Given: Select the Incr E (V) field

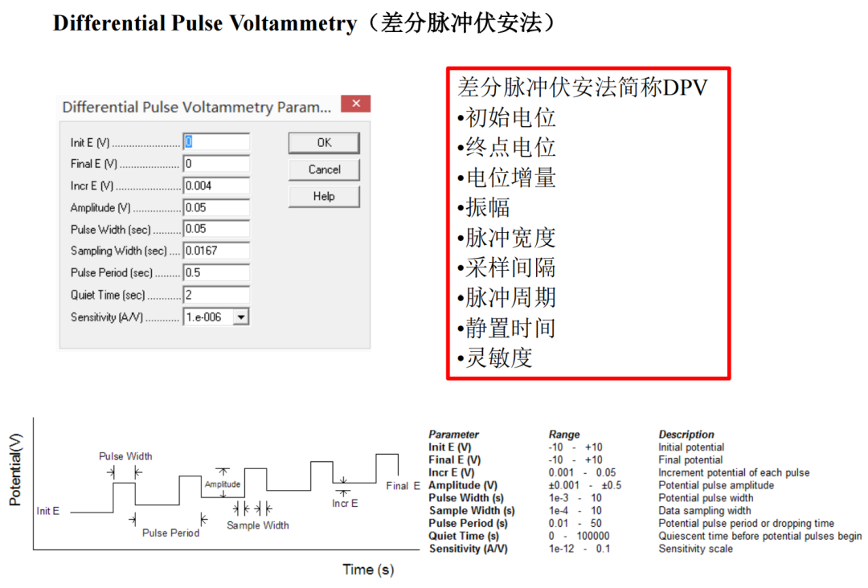Looking at the screenshot, I should (216, 186).
